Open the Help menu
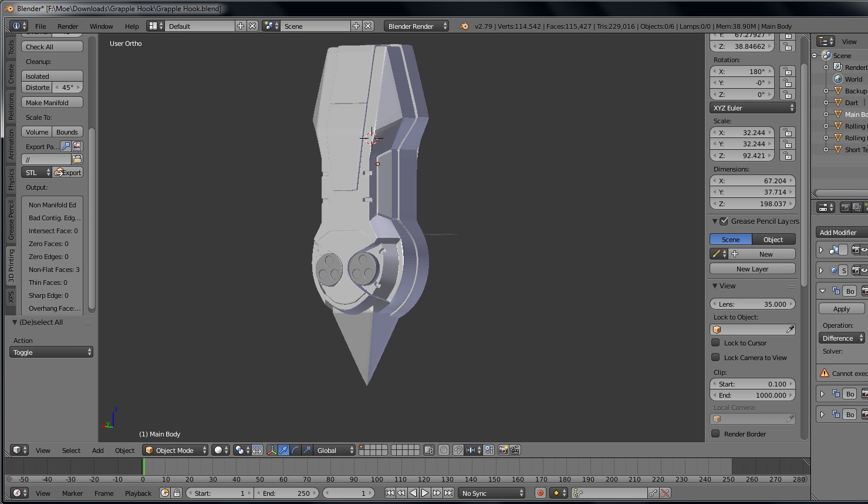 tap(131, 26)
